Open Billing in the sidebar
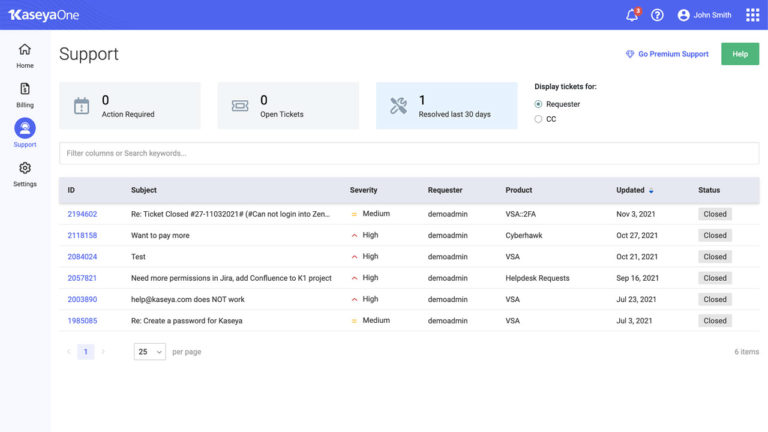Screen dimensions: 768x432 click(24, 95)
